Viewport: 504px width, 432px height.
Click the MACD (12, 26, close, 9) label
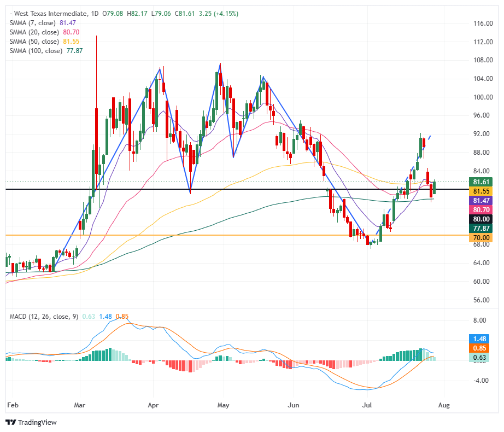coord(44,317)
